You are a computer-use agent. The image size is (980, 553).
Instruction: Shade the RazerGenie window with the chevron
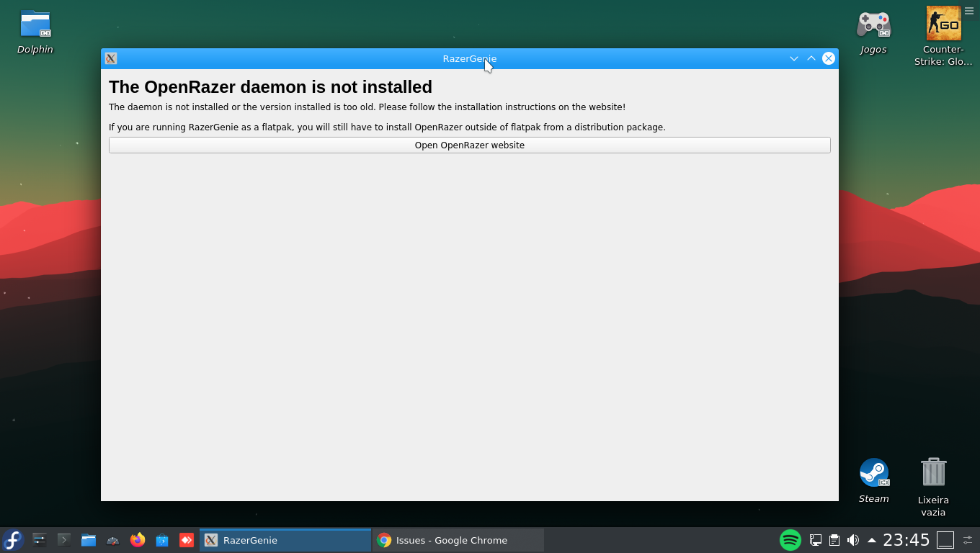point(811,58)
